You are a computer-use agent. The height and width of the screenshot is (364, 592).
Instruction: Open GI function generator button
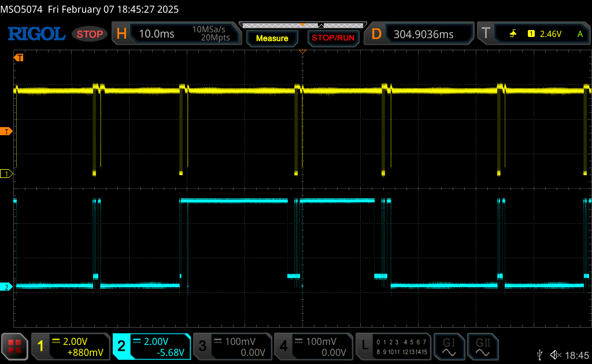coord(449,346)
